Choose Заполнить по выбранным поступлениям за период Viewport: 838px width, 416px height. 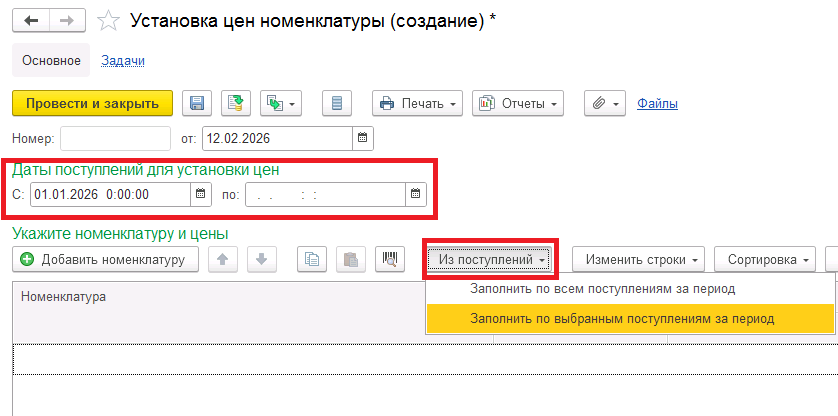tap(631, 319)
